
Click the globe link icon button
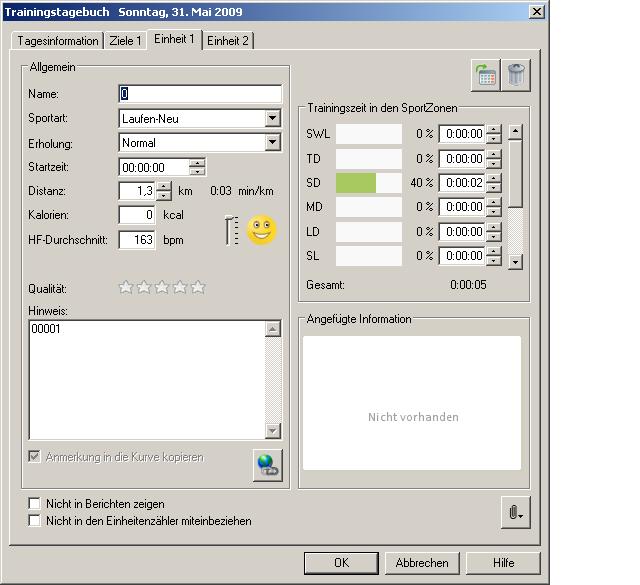pos(267,465)
